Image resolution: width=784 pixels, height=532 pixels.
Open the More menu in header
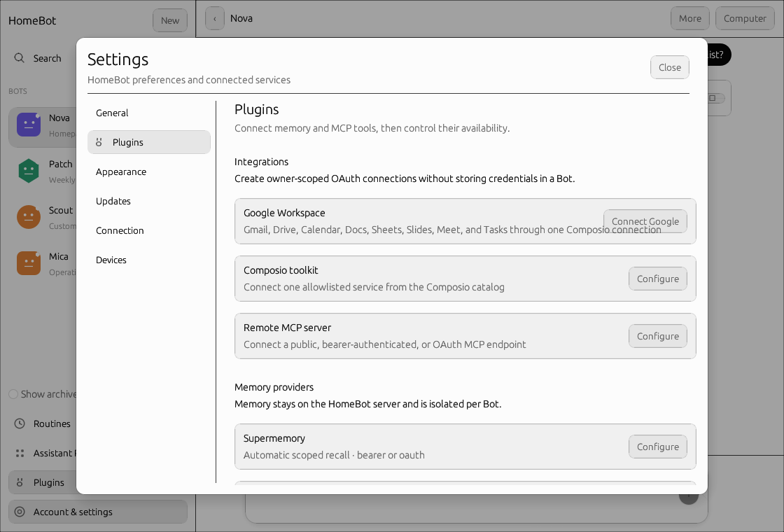point(690,18)
